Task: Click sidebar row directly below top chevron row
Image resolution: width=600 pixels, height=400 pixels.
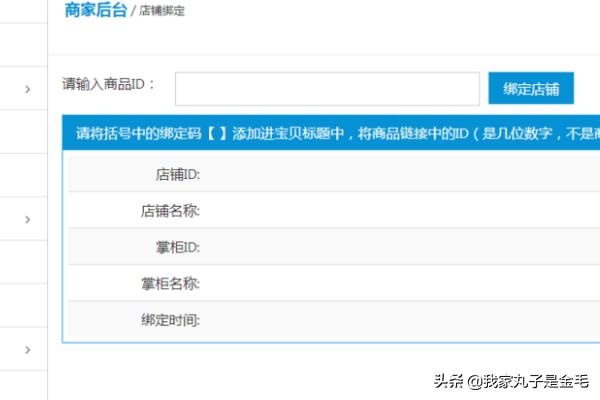Action: 24,132
